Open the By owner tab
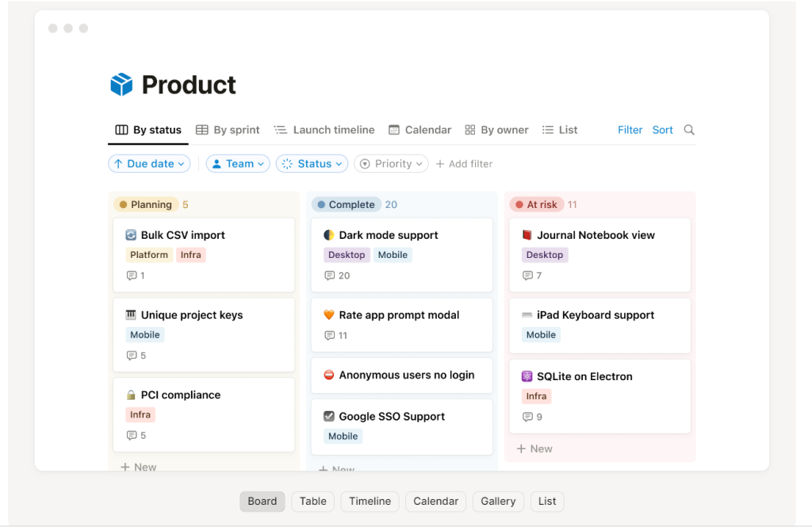This screenshot has width=812, height=527. [496, 130]
